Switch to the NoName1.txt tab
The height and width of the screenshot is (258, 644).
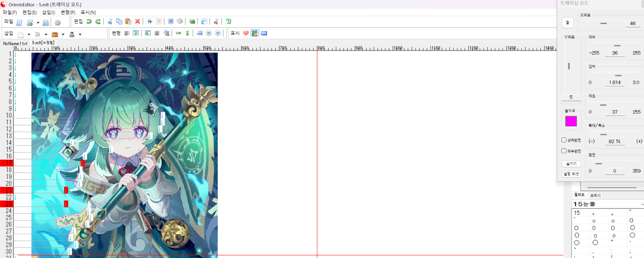coord(15,43)
